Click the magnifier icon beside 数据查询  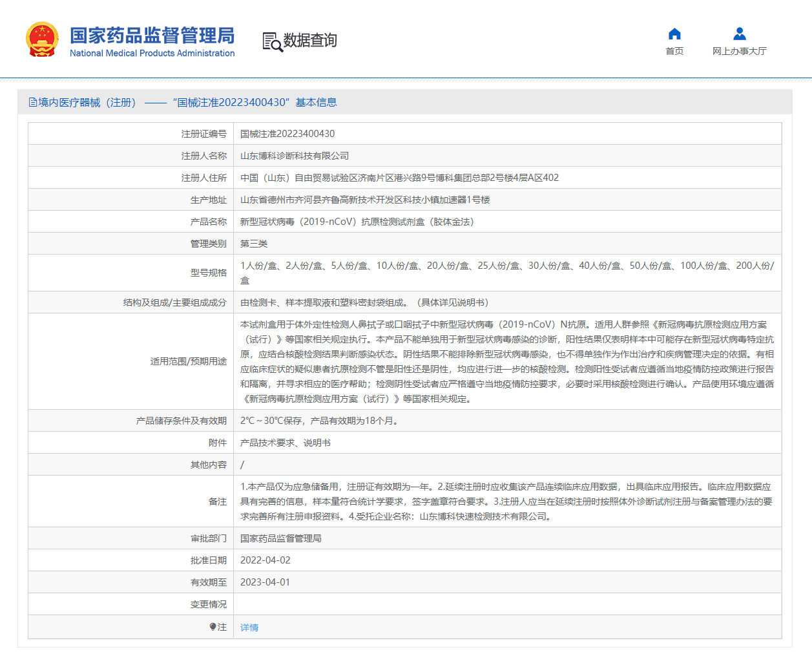pyautogui.click(x=271, y=41)
